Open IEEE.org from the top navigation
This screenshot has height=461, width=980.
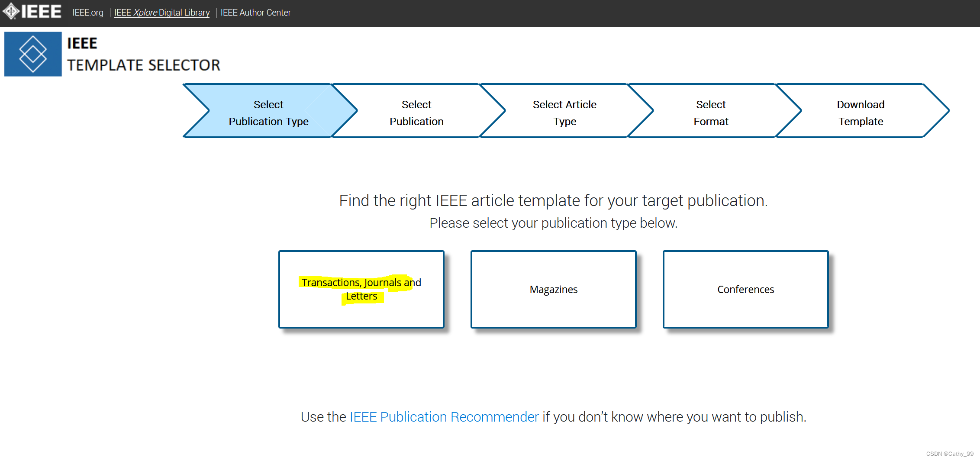point(88,13)
